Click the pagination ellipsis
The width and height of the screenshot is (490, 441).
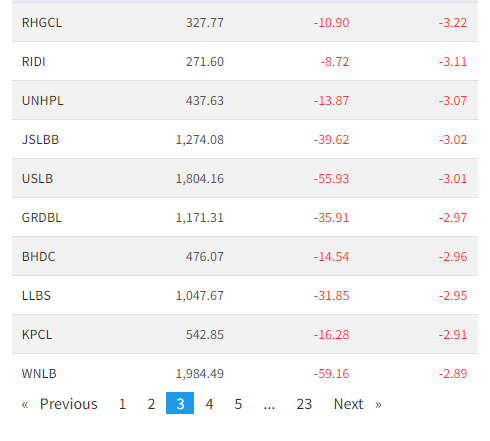coord(269,404)
